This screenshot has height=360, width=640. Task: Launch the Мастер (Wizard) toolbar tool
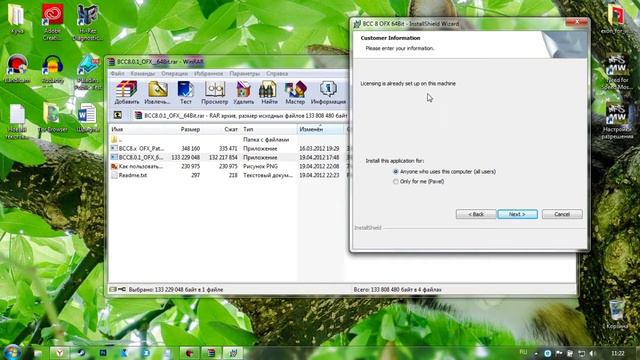(295, 93)
